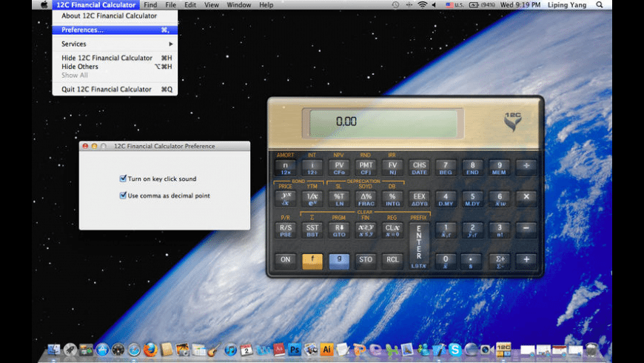Screen dimensions: 644x363
Task: Click the 0 digit key
Action: [x=446, y=261]
